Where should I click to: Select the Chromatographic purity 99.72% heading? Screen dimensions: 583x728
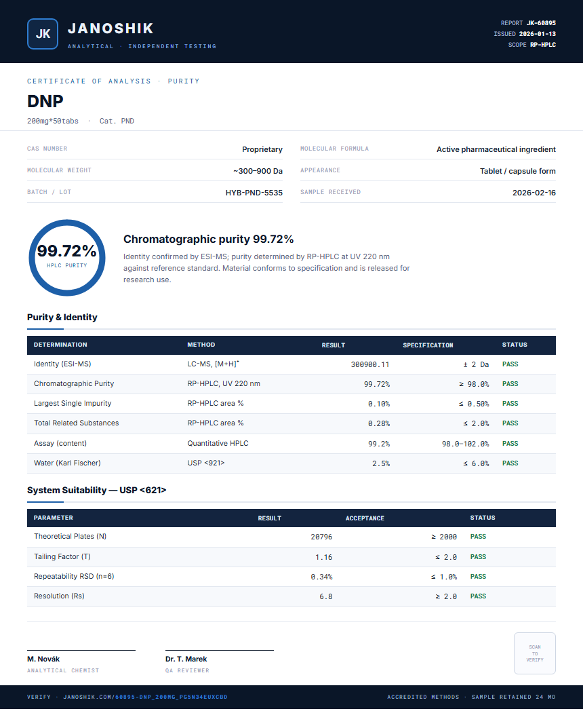coord(208,239)
